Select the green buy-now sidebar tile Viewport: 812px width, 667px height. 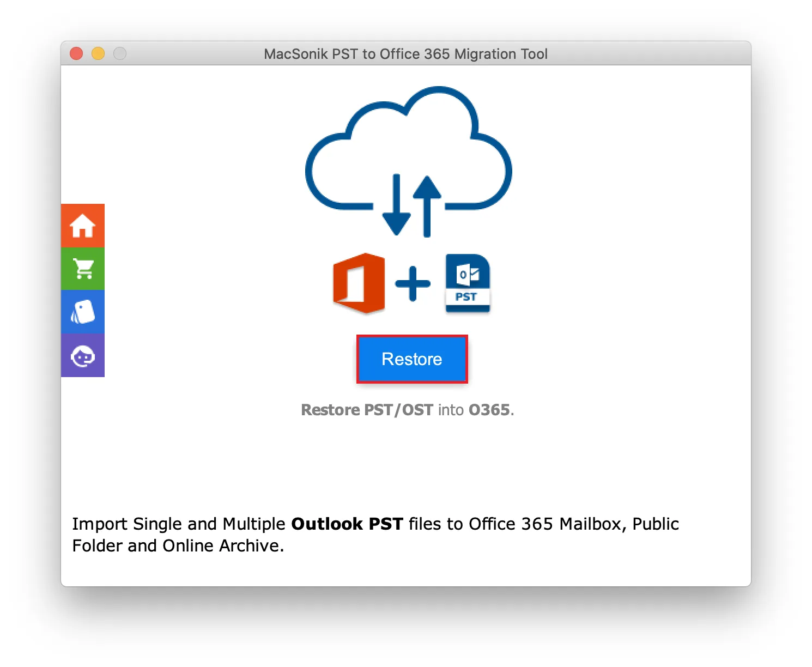pos(83,268)
